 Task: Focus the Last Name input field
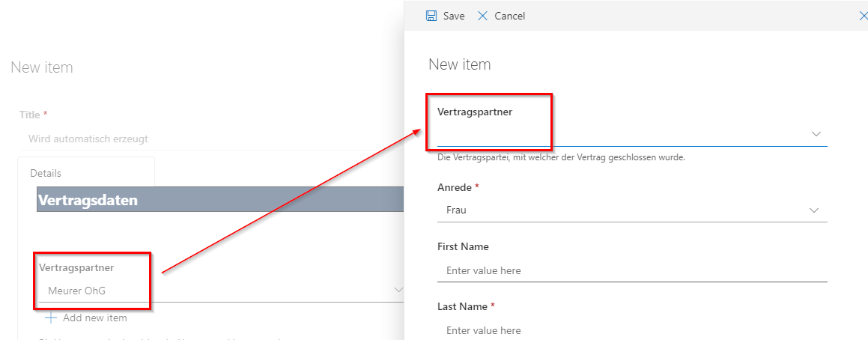(x=631, y=330)
